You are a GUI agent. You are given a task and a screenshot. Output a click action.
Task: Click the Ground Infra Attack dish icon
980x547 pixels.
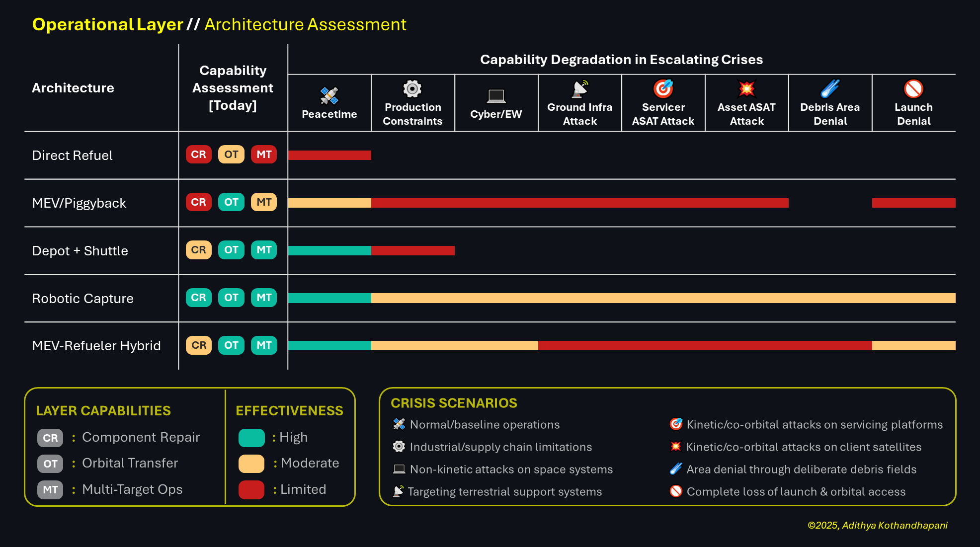[x=579, y=89]
